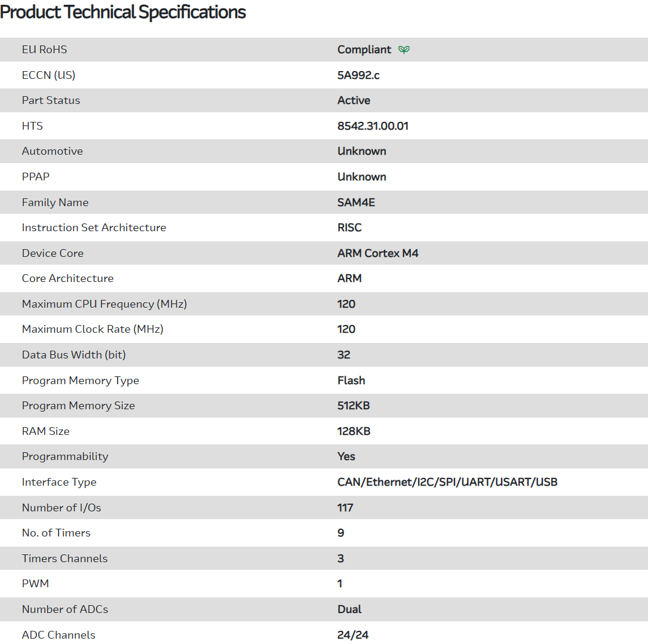The height and width of the screenshot is (644, 648).
Task: Select the RISC instruction set value
Action: pos(349,228)
